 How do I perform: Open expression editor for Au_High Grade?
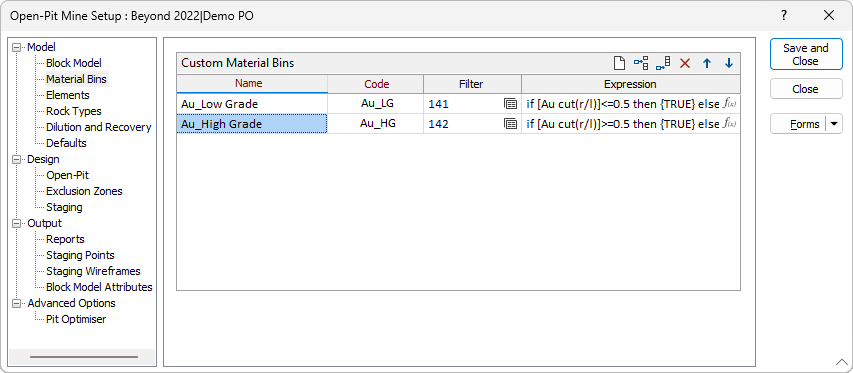pyautogui.click(x=731, y=124)
